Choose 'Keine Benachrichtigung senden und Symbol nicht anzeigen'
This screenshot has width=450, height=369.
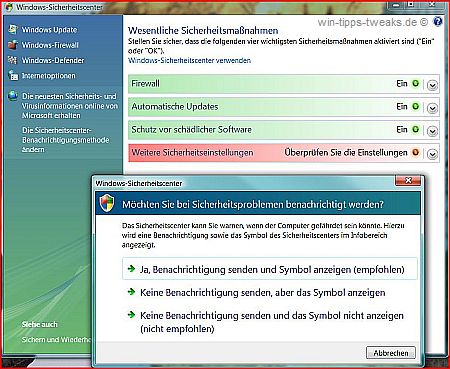[x=266, y=322]
